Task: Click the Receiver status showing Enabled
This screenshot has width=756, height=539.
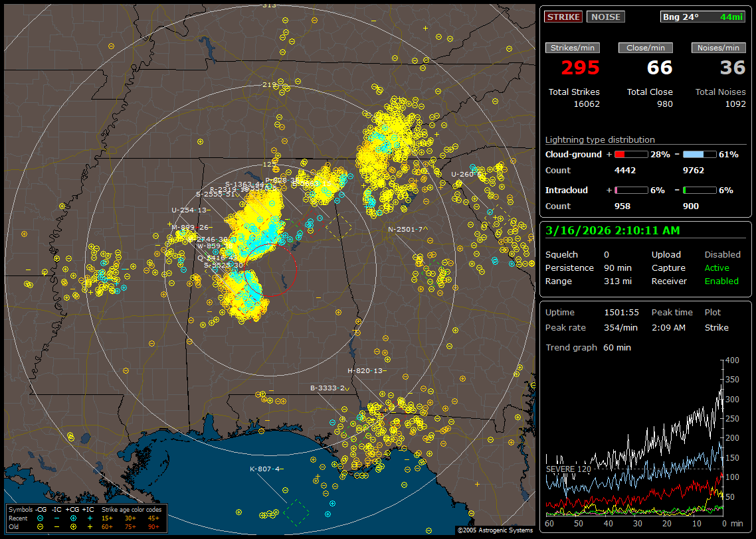Action: tap(721, 281)
